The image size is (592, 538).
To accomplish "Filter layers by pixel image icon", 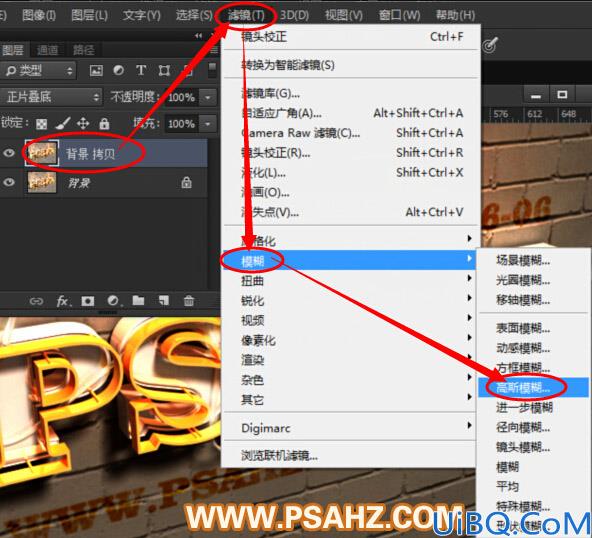I will (x=96, y=70).
